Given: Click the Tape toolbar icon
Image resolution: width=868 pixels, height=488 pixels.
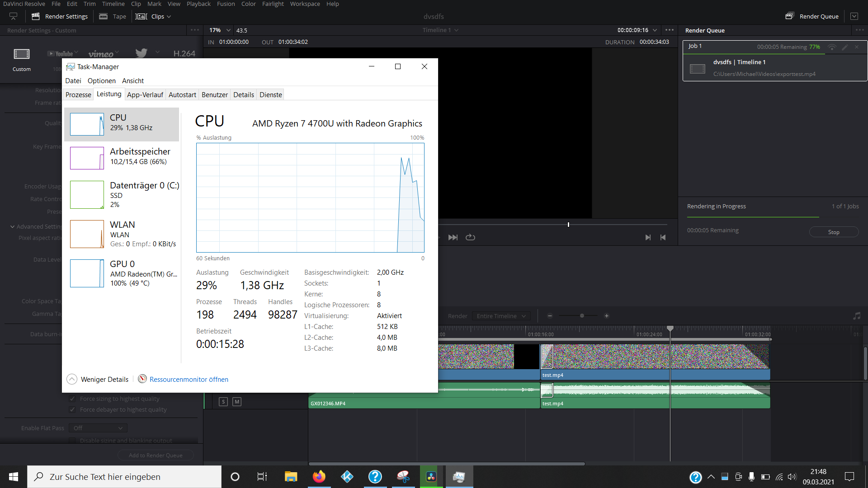Looking at the screenshot, I should [x=103, y=16].
